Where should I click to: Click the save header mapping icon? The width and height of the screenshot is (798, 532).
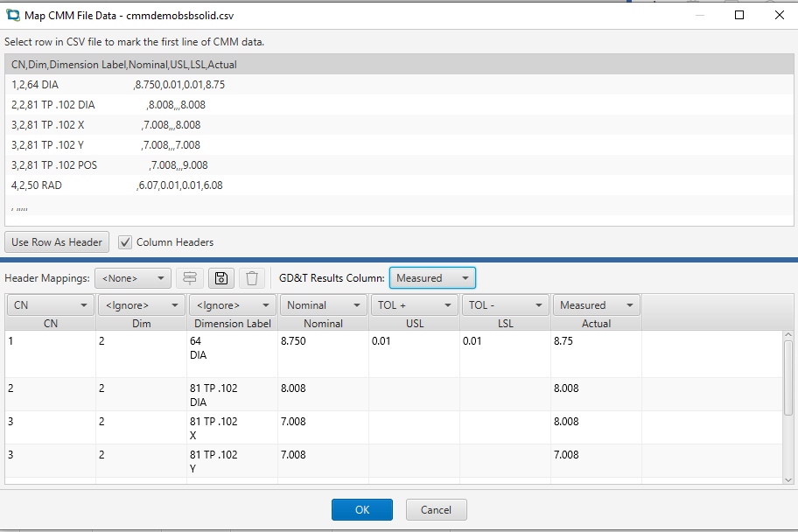pos(221,278)
